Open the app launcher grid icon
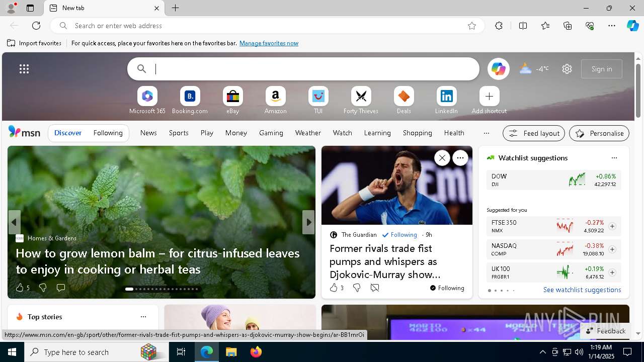Image resolution: width=644 pixels, height=362 pixels. (x=24, y=69)
